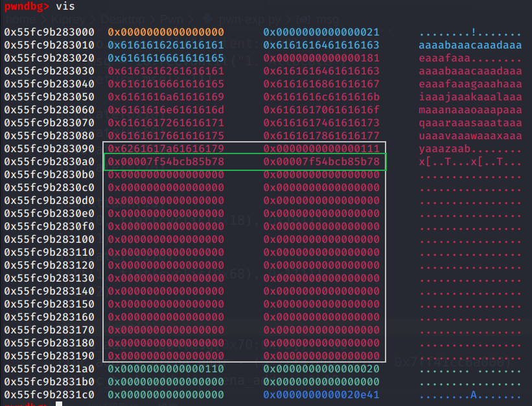Select hex value 0x6261617a61616179

coord(166,149)
